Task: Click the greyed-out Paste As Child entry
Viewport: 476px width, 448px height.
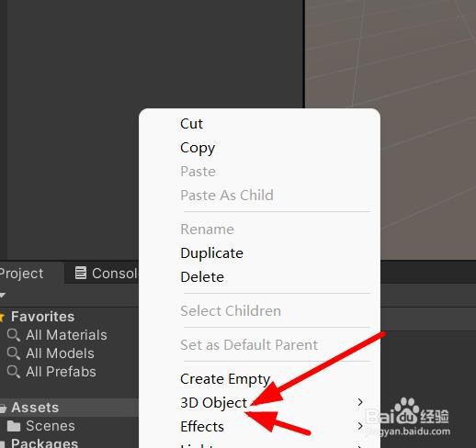Action: click(x=260, y=196)
